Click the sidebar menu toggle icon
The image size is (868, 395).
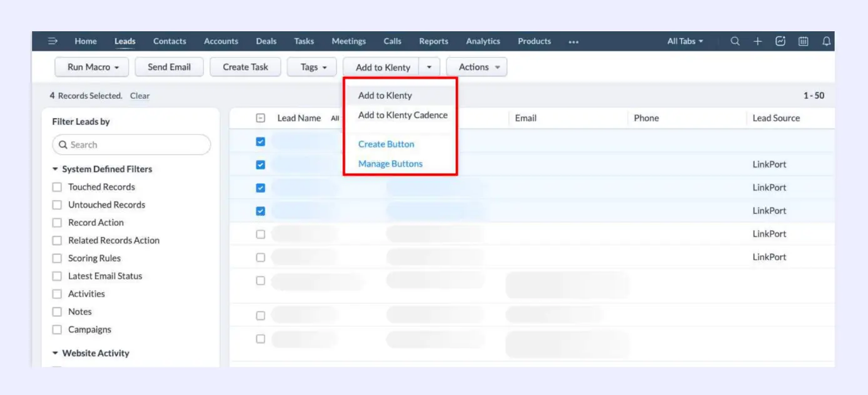pos(53,41)
